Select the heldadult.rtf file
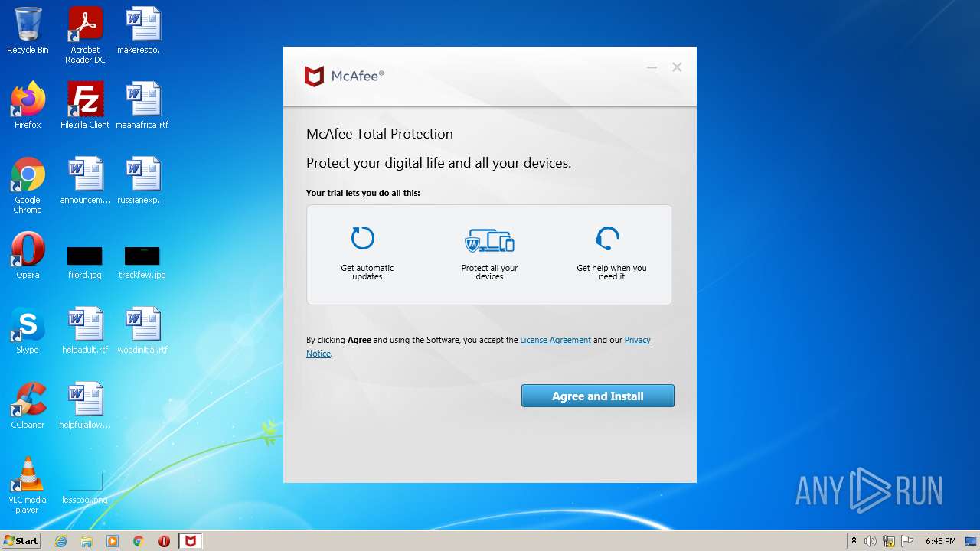 85,331
